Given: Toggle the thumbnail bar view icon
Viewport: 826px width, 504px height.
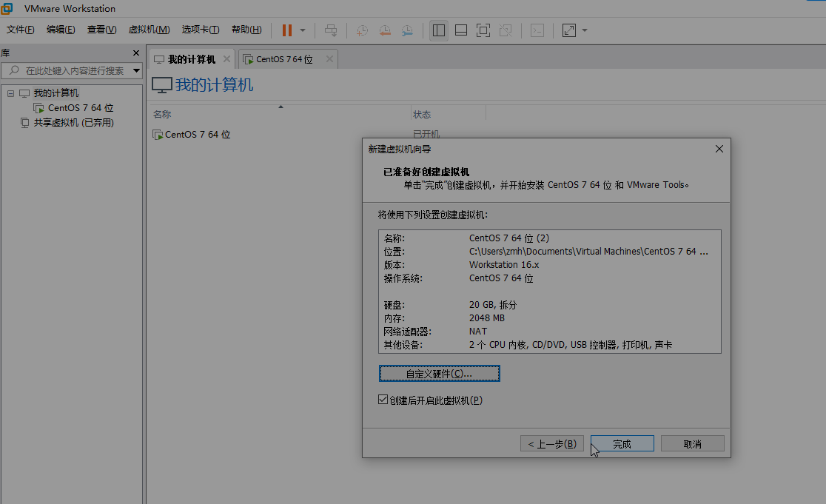Looking at the screenshot, I should [x=461, y=30].
